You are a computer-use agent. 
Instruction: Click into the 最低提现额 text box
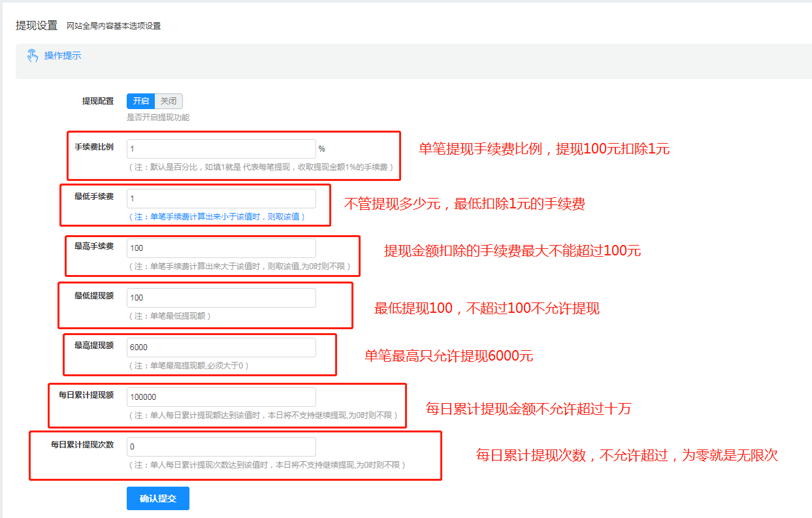[x=221, y=298]
